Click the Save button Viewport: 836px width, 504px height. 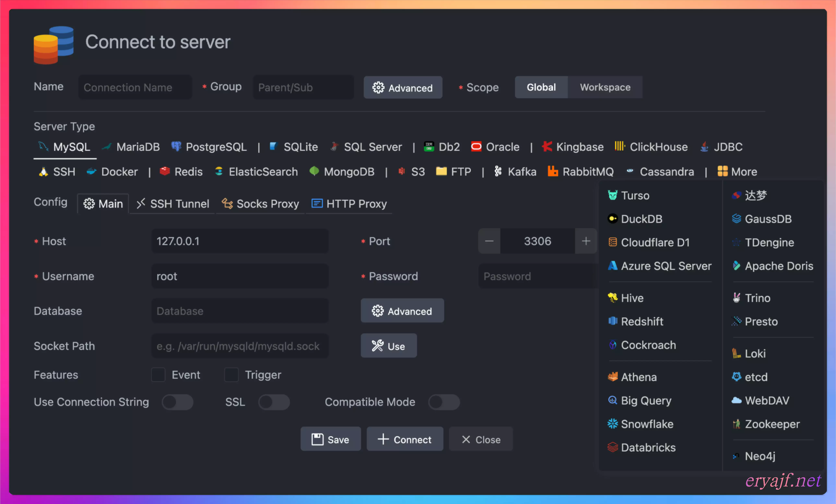[330, 439]
